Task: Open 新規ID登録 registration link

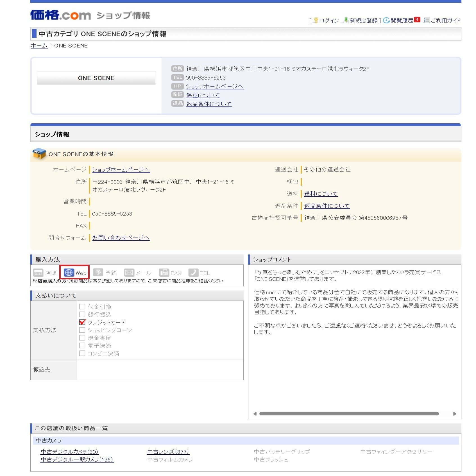Action: 364,21
